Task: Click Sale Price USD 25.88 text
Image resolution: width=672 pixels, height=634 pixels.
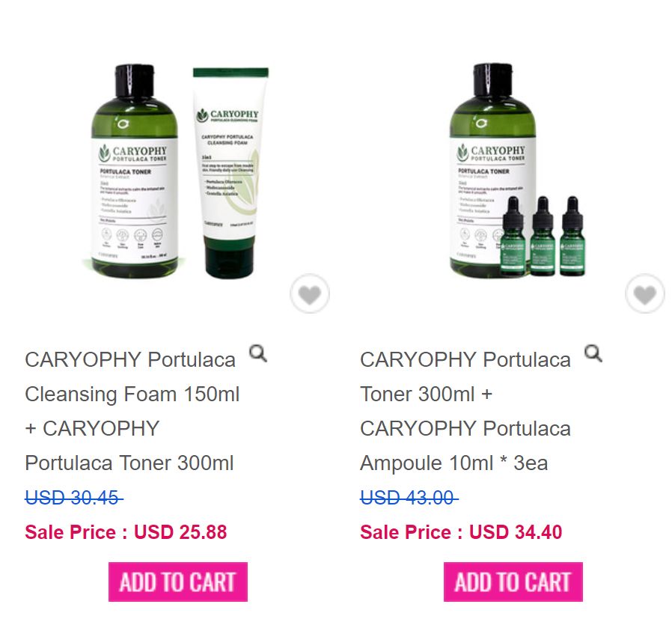Action: [x=126, y=532]
